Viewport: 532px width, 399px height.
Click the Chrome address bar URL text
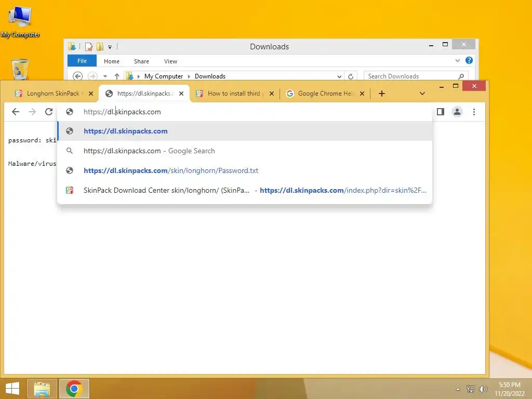[x=122, y=112]
